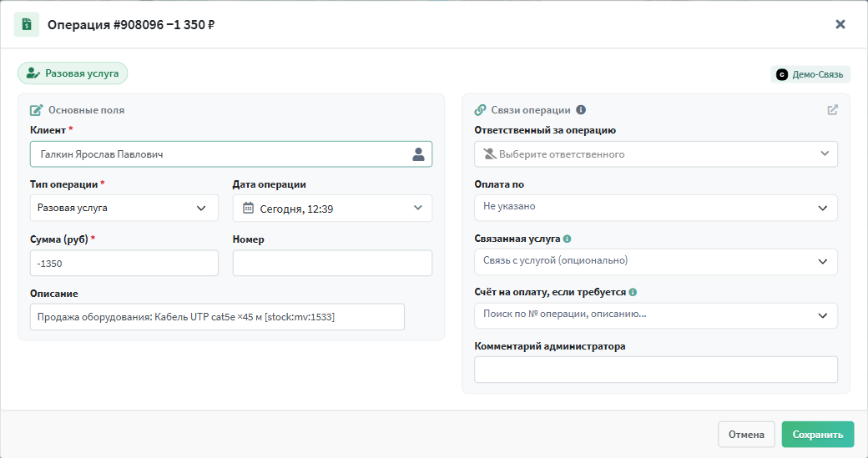Click the Сохранить button
The image size is (868, 458).
pos(818,434)
